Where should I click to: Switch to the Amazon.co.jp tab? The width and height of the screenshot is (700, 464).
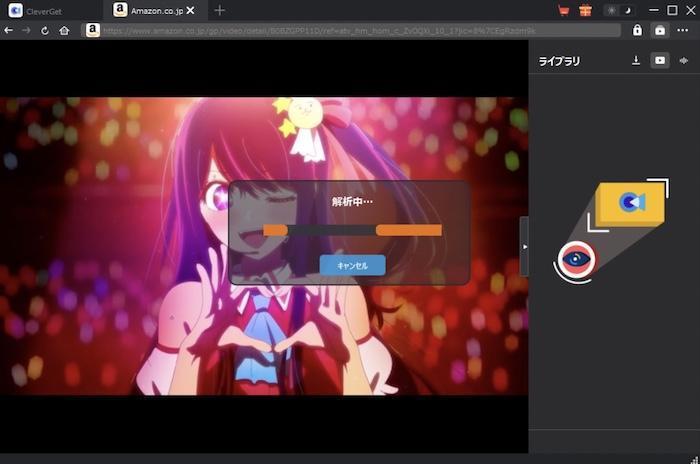pos(157,11)
